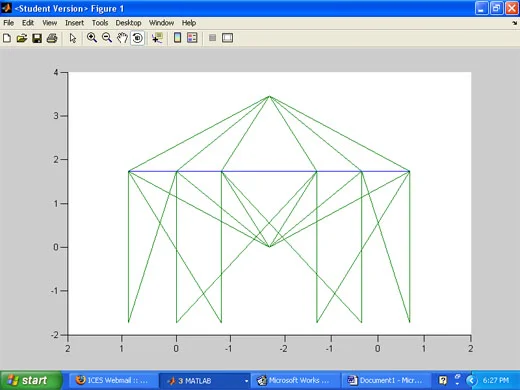Create a new figure with the blank page icon
This screenshot has height=390, width=520.
(x=7, y=38)
